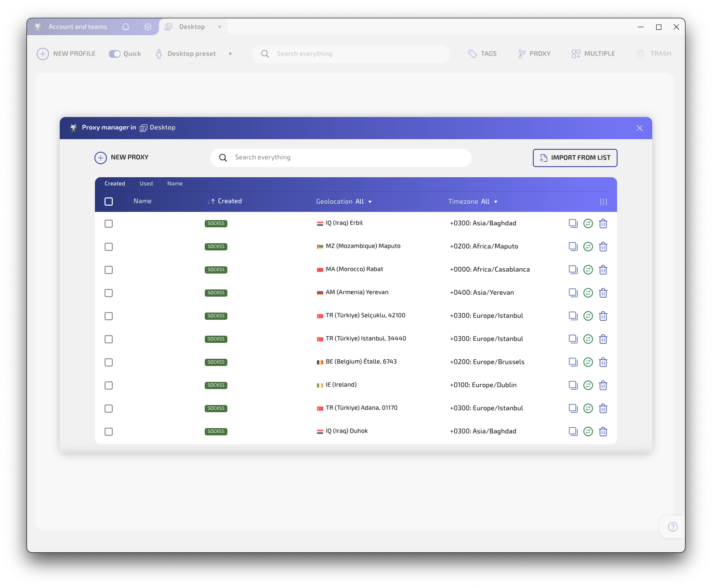This screenshot has width=712, height=588.
Task: Switch to Created sort tab
Action: (x=115, y=183)
